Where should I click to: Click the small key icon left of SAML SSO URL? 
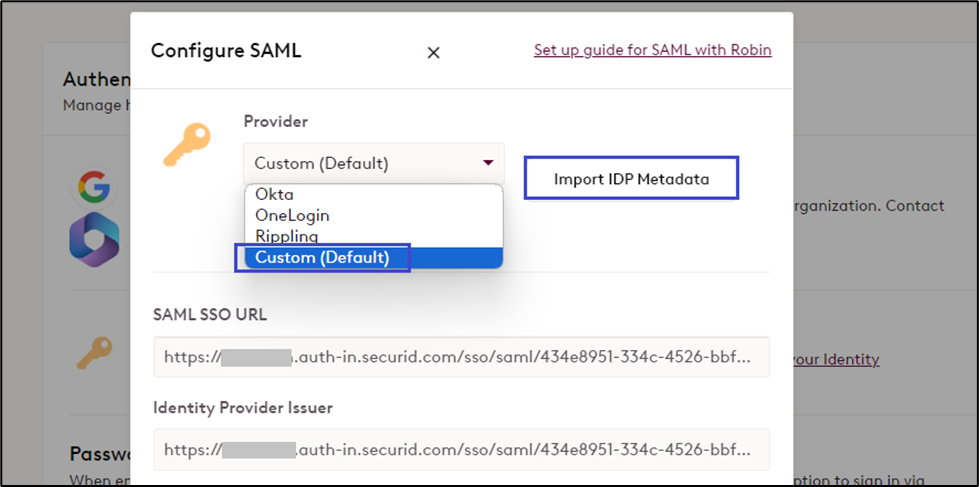click(94, 352)
